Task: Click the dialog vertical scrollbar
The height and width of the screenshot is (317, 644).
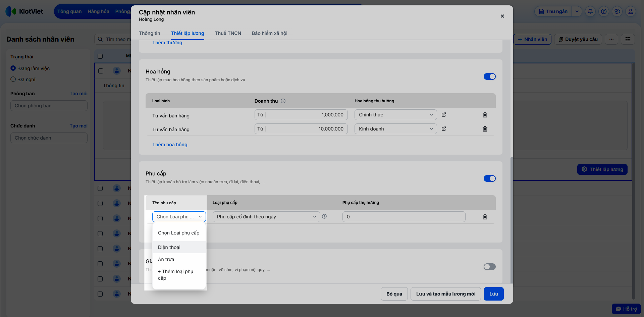Action: [512, 220]
